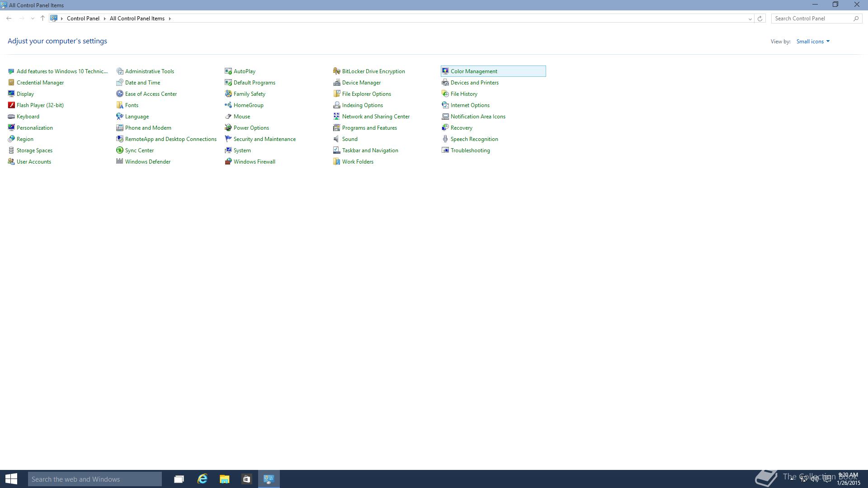Click the All Control Panel Items breadcrumb
This screenshot has height=488, width=868.
click(137, 19)
